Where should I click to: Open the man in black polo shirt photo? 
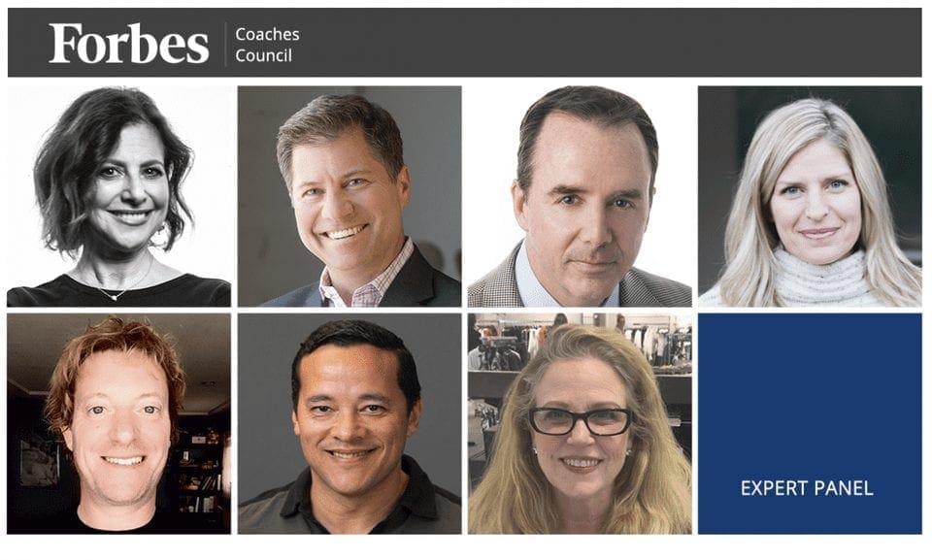coord(349,424)
